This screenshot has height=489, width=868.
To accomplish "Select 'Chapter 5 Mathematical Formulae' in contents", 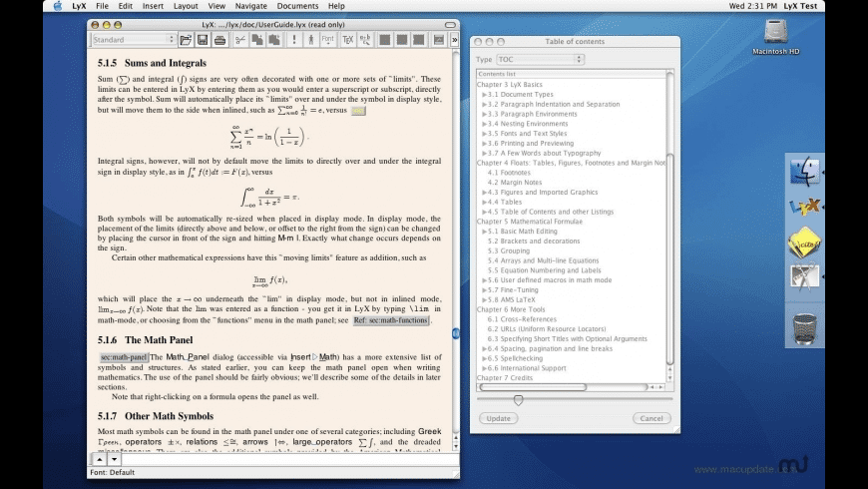I will coord(530,222).
